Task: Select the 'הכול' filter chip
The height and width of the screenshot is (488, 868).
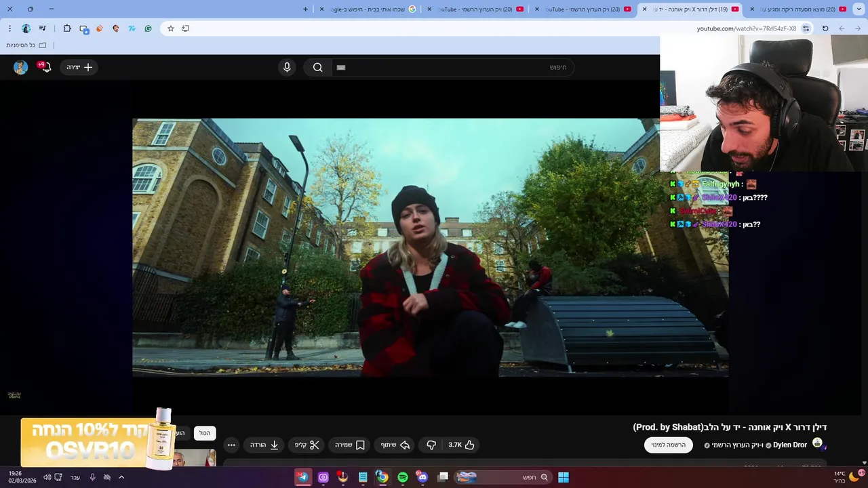Action: (x=205, y=433)
